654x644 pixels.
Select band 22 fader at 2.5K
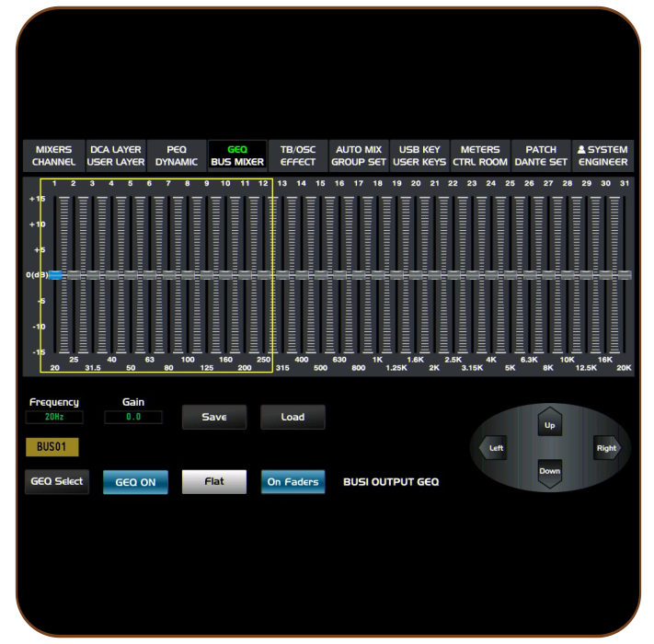[453, 275]
